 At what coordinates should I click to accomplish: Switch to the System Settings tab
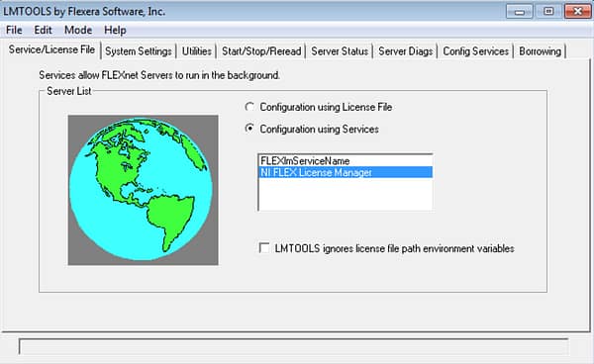[139, 51]
